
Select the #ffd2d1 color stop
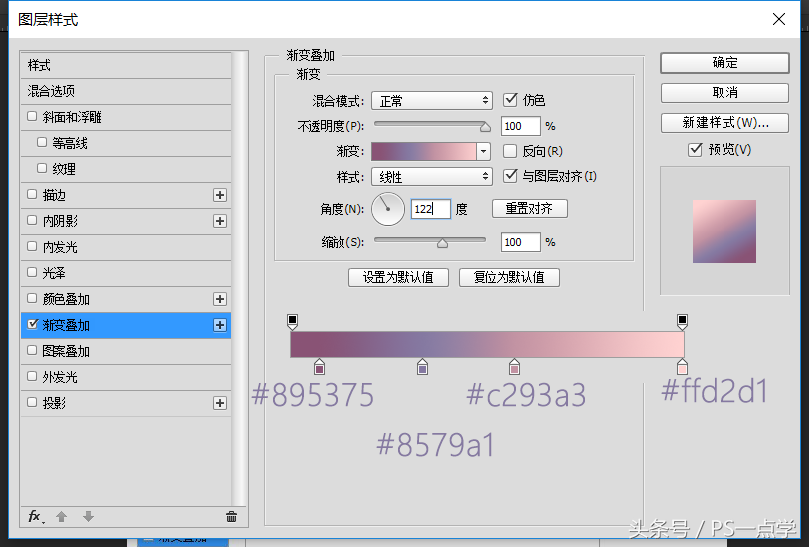[682, 367]
